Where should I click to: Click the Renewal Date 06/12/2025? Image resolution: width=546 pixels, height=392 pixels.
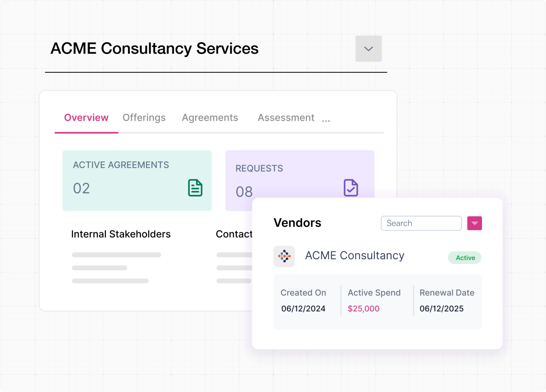pyautogui.click(x=441, y=309)
